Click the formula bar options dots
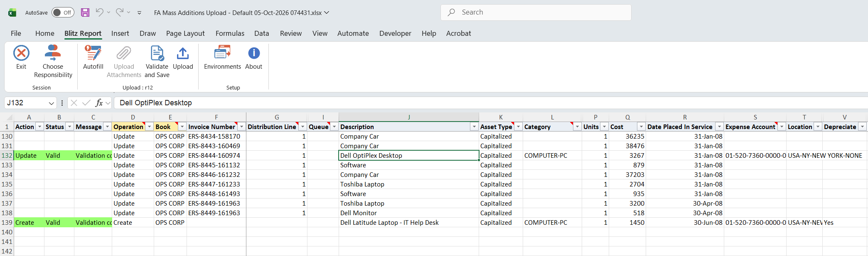The image size is (868, 256). coord(62,103)
